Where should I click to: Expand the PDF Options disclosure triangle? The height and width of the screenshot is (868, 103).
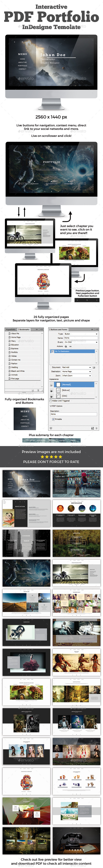50,406
